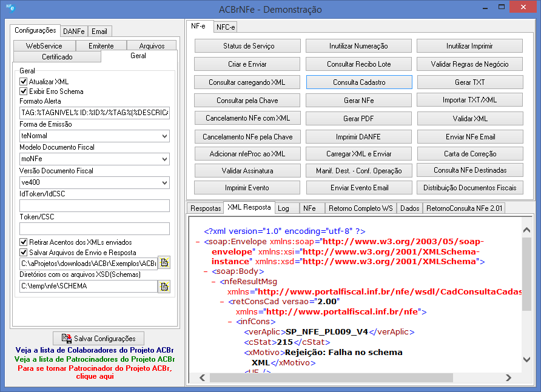Click the XSD Schemas path field
The height and width of the screenshot is (392, 541).
(89, 286)
